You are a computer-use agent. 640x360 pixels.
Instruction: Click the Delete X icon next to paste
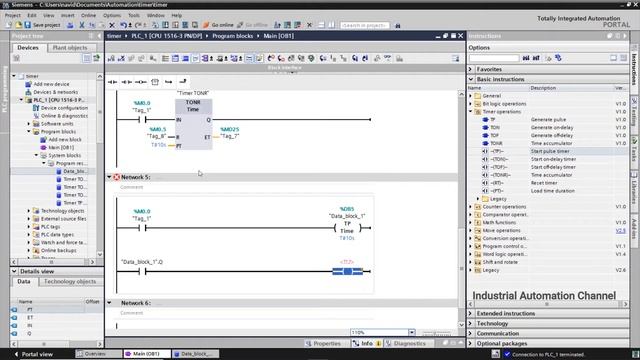tap(112, 25)
